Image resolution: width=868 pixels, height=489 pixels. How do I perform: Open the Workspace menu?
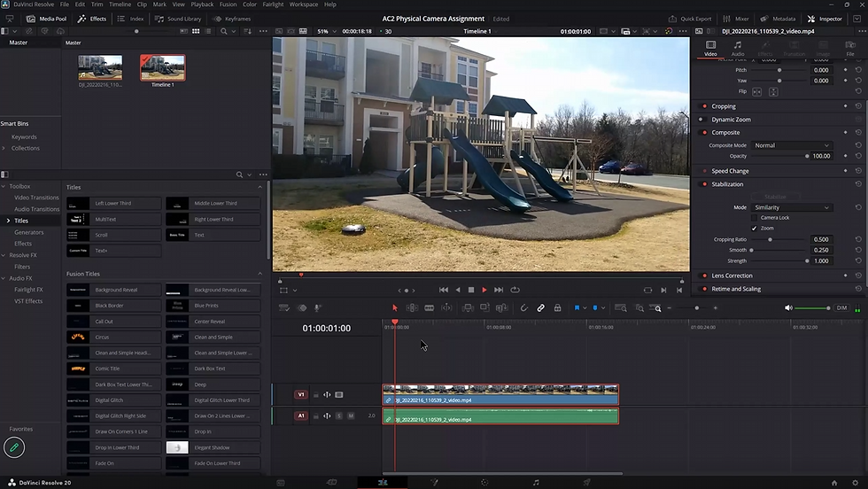point(304,4)
